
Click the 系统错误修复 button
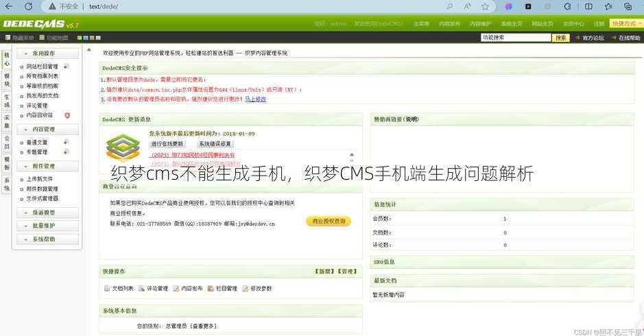pyautogui.click(x=215, y=144)
